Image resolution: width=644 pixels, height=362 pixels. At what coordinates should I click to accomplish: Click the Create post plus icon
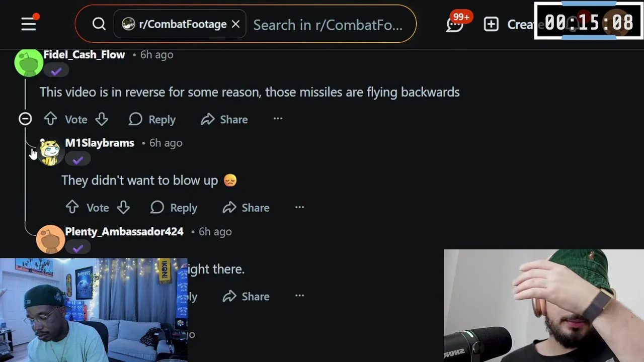[491, 24]
